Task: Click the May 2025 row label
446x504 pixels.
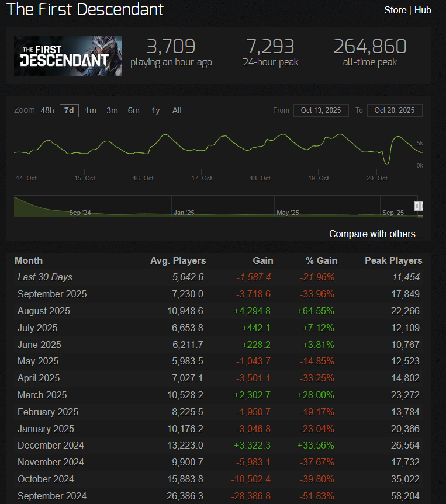Action: tap(38, 362)
